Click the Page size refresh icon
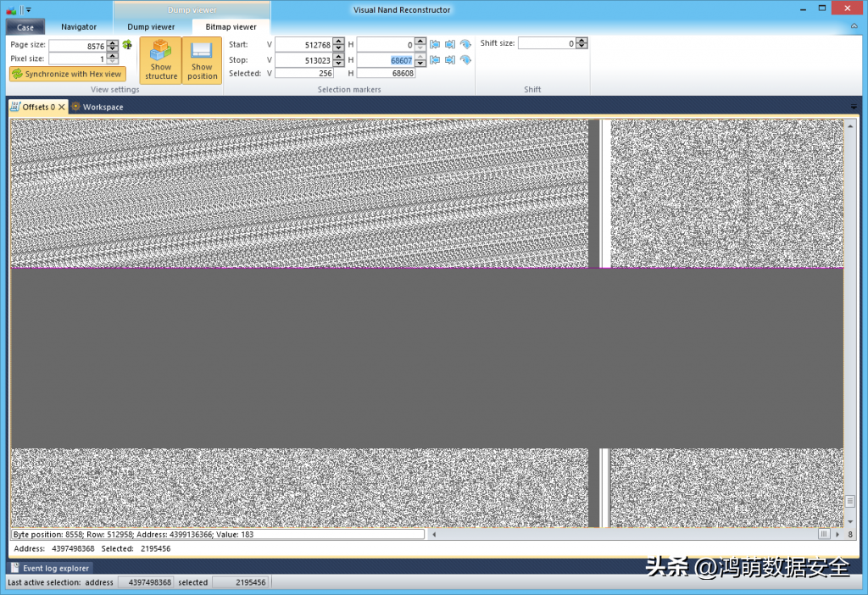Image resolution: width=868 pixels, height=595 pixels. tap(125, 46)
